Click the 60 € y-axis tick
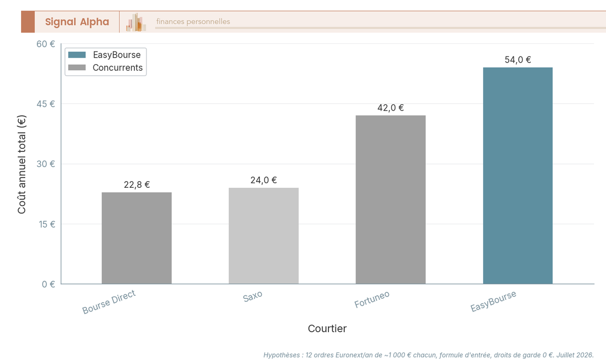This screenshot has height=364, width=606. (46, 44)
